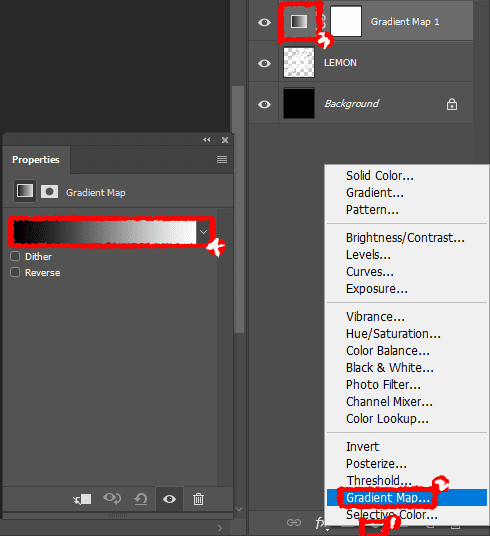Viewport: 490px width, 536px height.
Task: Select Pattern... from the menu
Action: click(x=372, y=210)
